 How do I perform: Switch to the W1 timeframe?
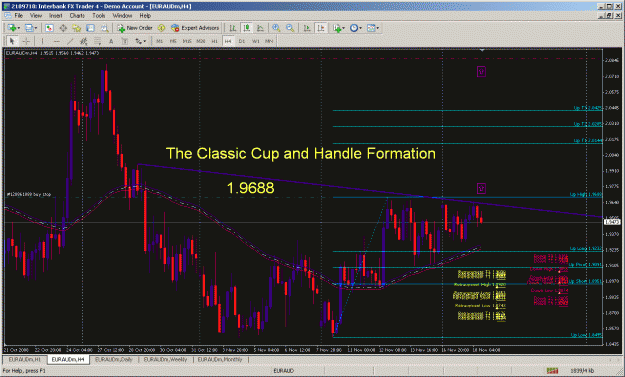256,41
